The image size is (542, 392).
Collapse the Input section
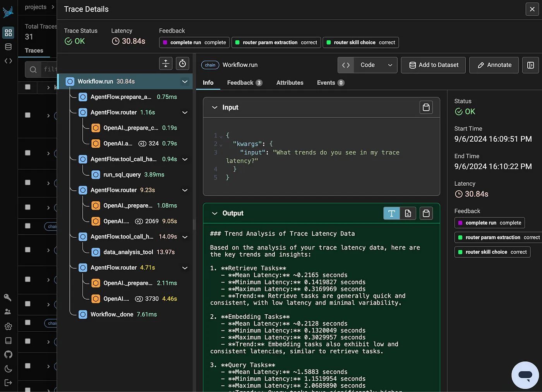click(x=214, y=107)
